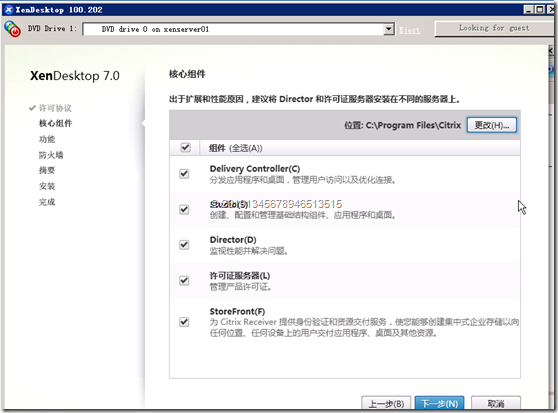Click the StoreFront(F) component title
Viewport: 558px width, 413px height.
tap(237, 311)
